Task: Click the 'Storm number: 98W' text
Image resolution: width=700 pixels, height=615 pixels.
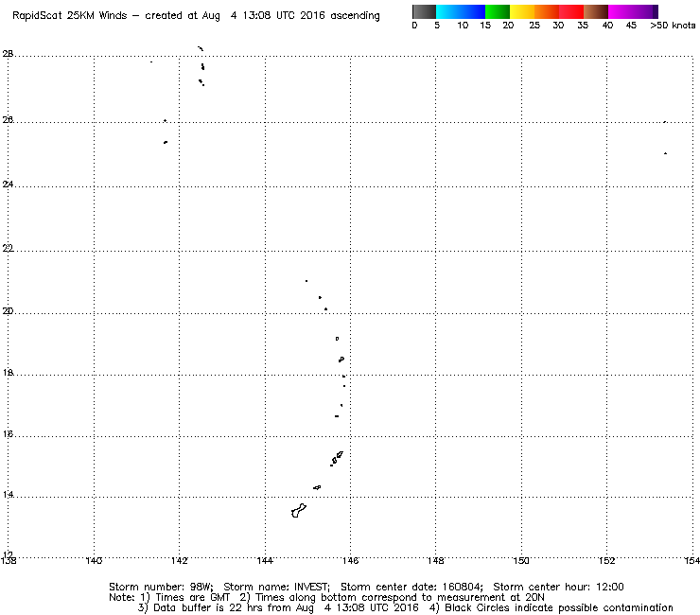Action: 161,587
